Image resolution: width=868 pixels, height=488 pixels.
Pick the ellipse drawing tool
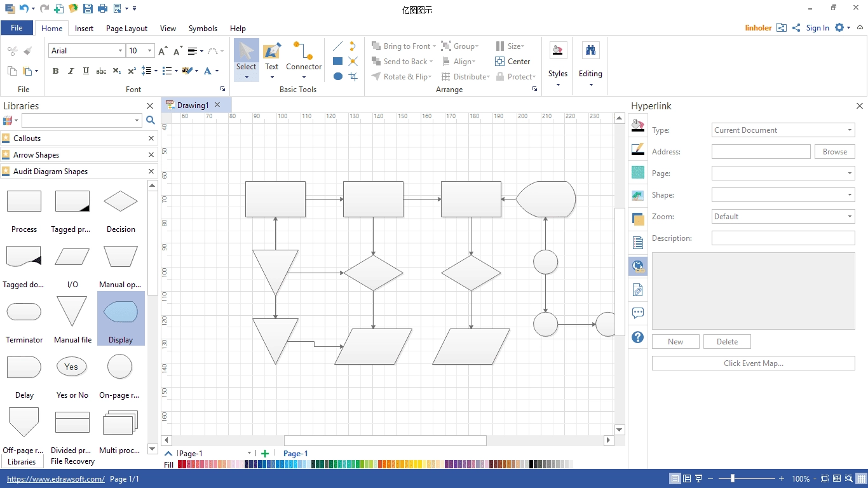[338, 76]
